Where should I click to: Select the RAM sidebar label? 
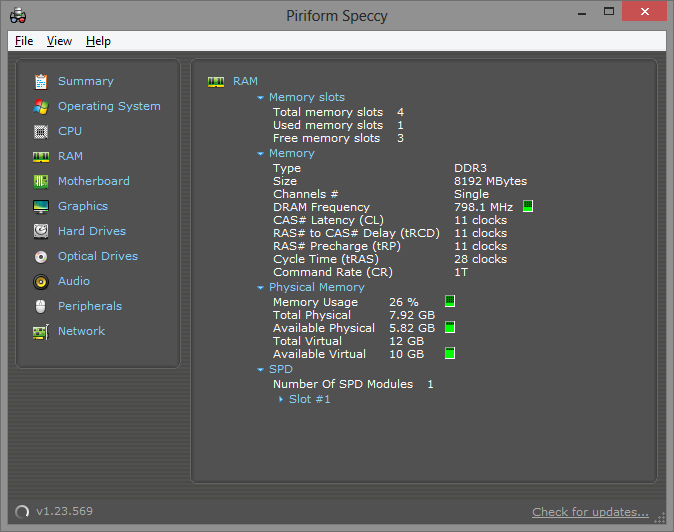coord(70,156)
